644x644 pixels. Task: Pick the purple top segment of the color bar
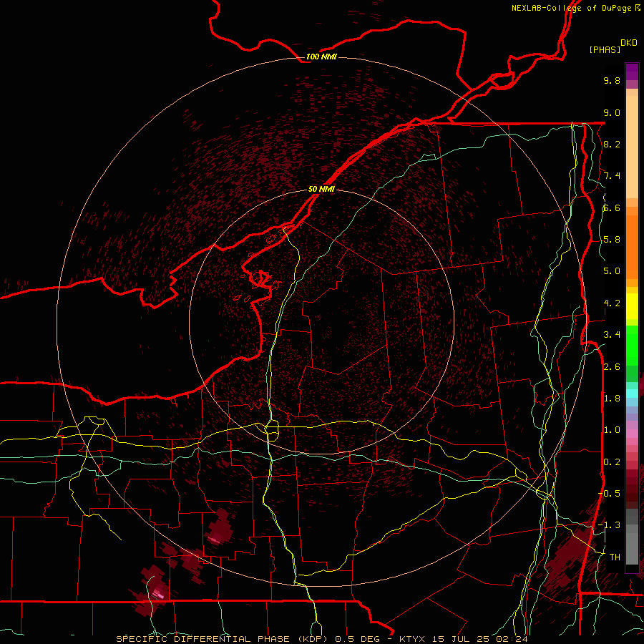[x=632, y=72]
